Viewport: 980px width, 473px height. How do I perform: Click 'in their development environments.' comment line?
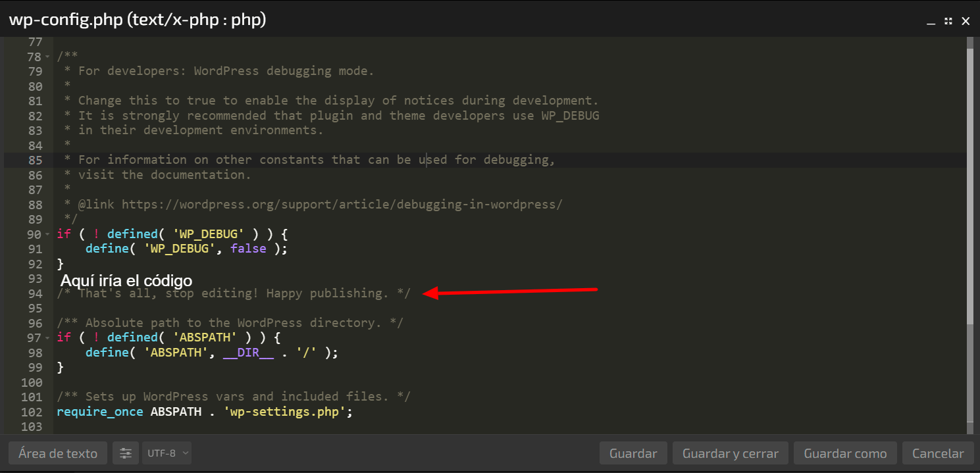pos(201,130)
